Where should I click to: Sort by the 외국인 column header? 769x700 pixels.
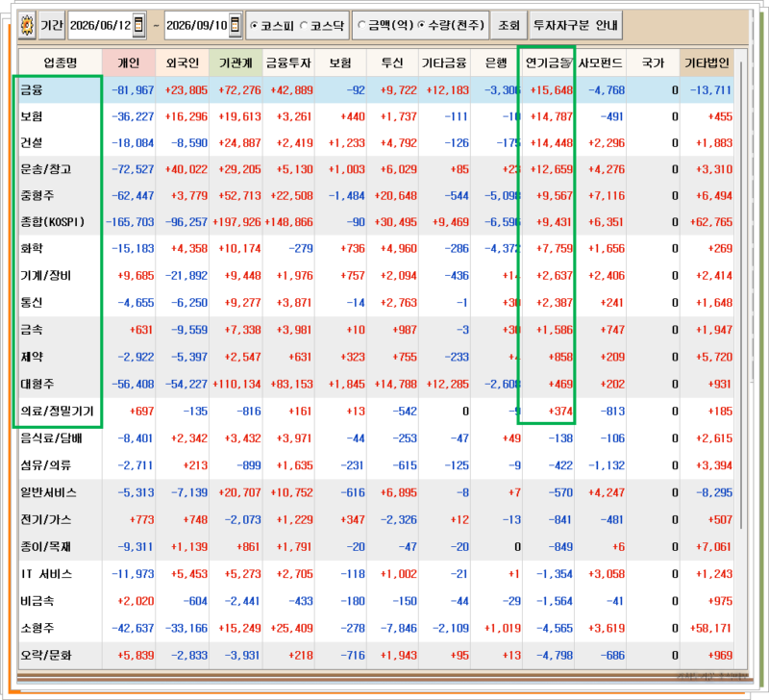(182, 62)
